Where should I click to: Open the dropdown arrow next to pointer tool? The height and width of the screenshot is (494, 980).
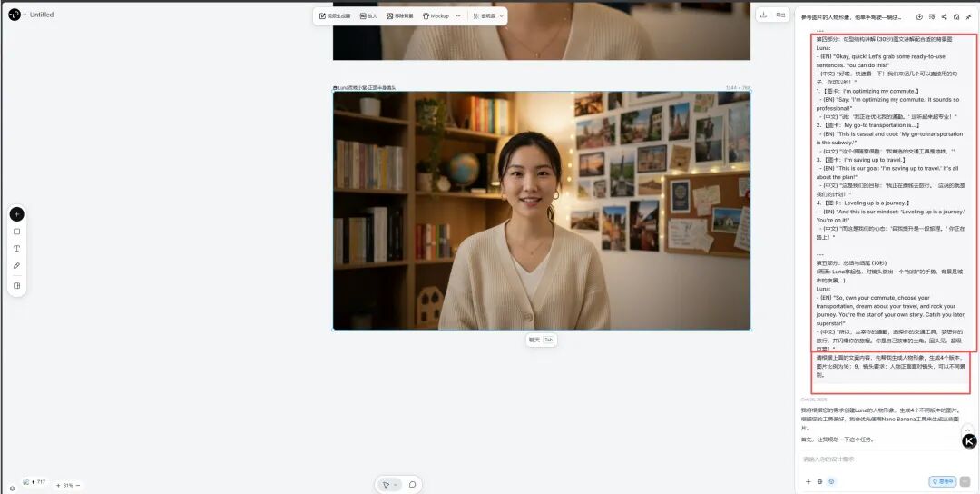395,485
